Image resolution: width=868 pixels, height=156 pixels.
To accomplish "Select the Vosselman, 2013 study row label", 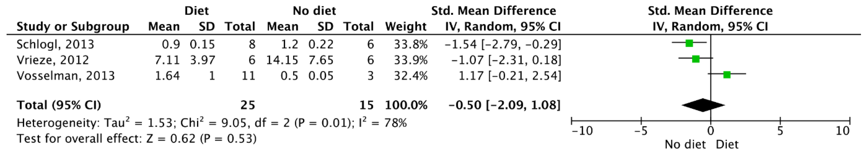I will (x=66, y=76).
